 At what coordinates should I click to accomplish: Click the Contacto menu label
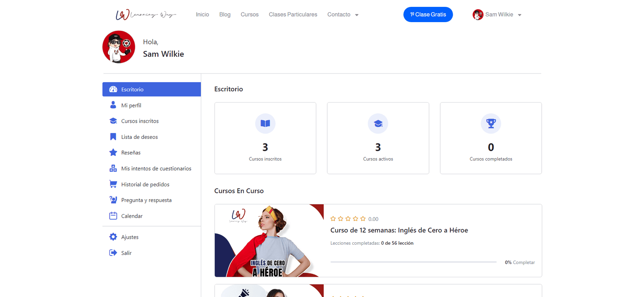coord(339,14)
